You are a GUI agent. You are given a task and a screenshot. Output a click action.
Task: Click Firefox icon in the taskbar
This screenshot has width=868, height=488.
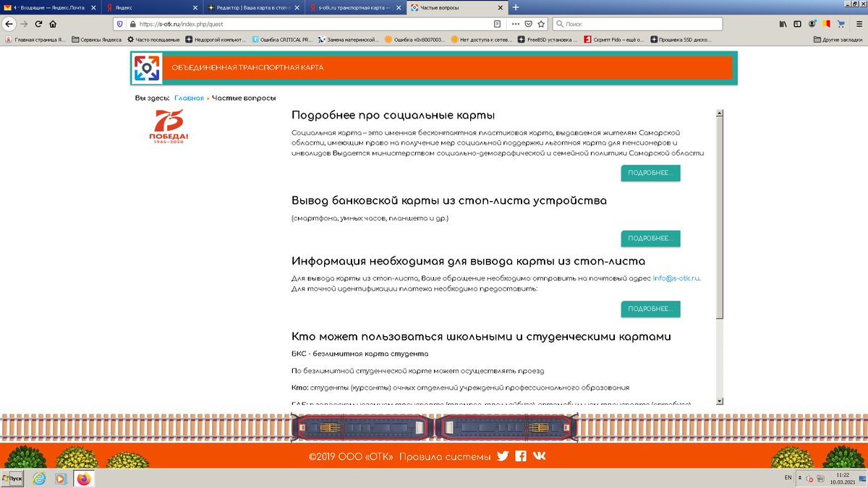point(83,479)
